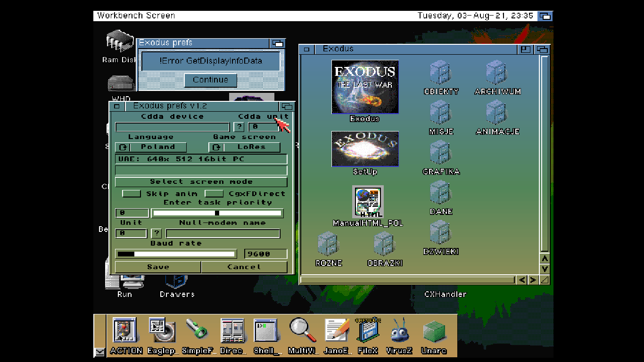Click the Exodus drawer window zoom gadget

(525, 49)
